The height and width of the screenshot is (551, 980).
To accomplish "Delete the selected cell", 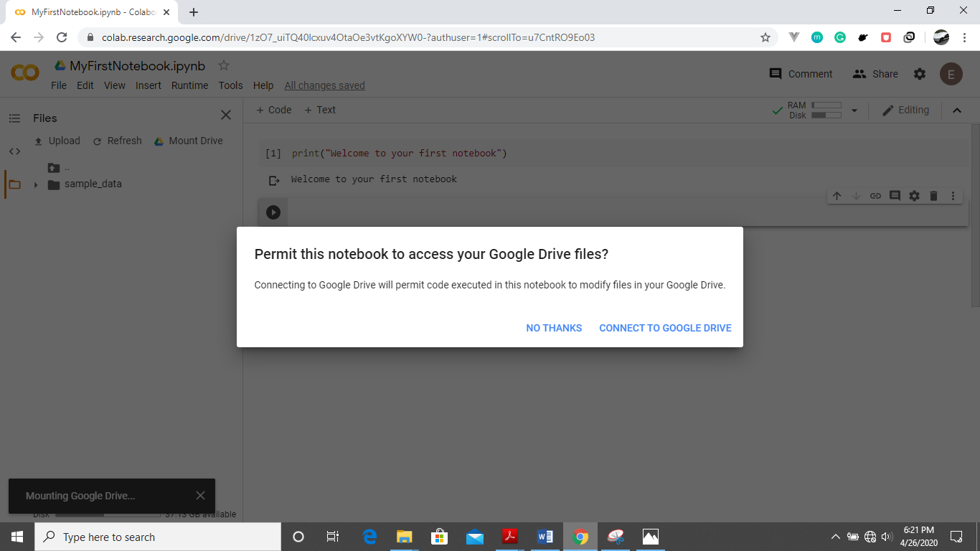I will click(x=933, y=196).
